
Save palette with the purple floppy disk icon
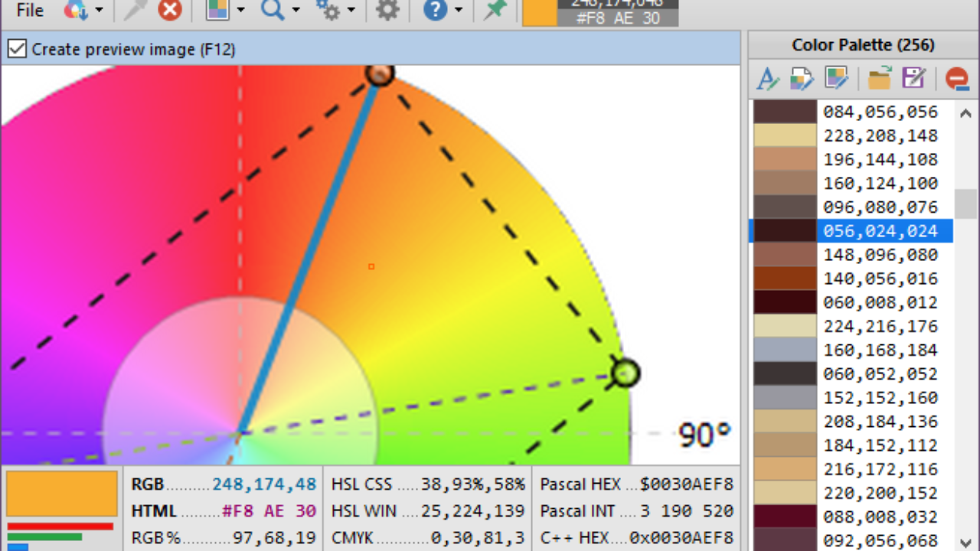click(x=913, y=78)
